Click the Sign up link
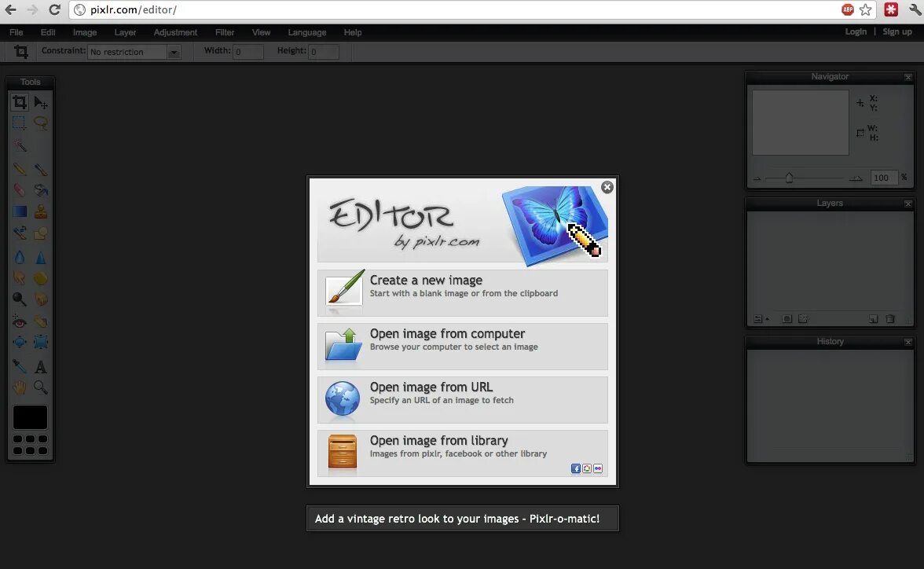 897,32
